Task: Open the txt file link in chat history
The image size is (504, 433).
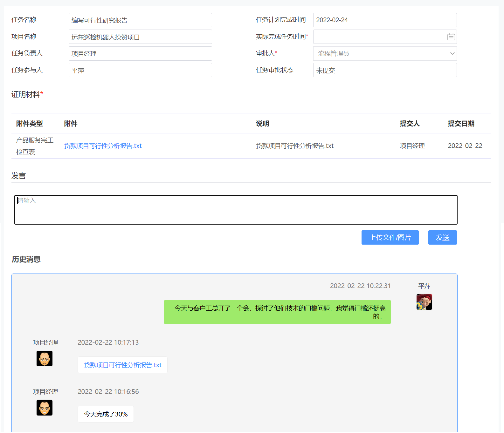Action: 123,365
